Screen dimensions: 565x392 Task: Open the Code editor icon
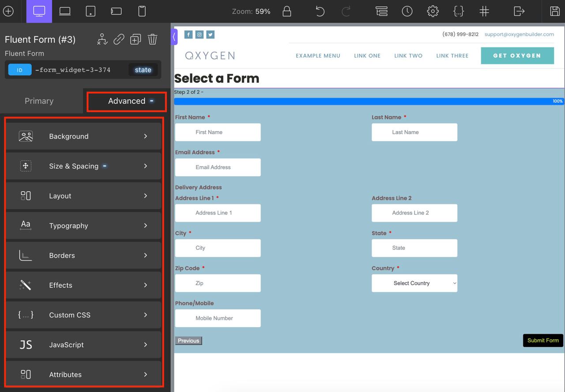pos(459,11)
